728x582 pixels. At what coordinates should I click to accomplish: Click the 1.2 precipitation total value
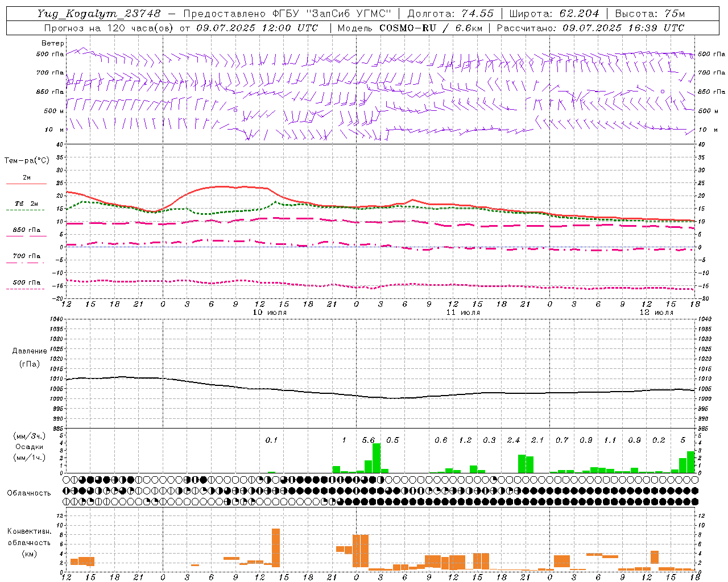click(465, 440)
